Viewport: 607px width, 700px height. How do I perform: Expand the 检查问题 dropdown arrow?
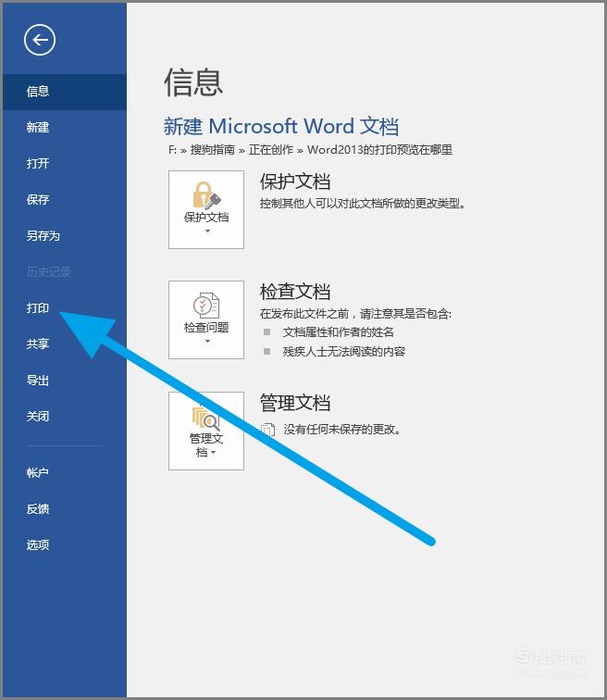pos(207,342)
